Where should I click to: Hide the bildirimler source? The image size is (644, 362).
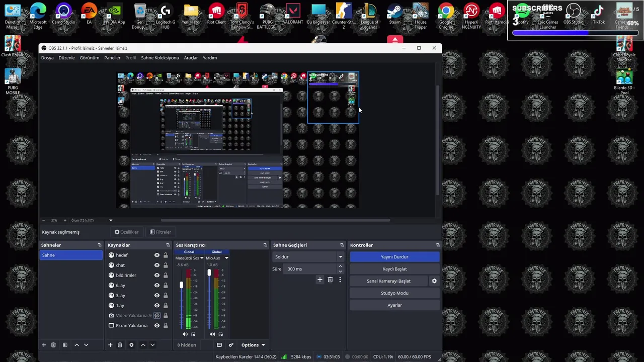[157, 276]
